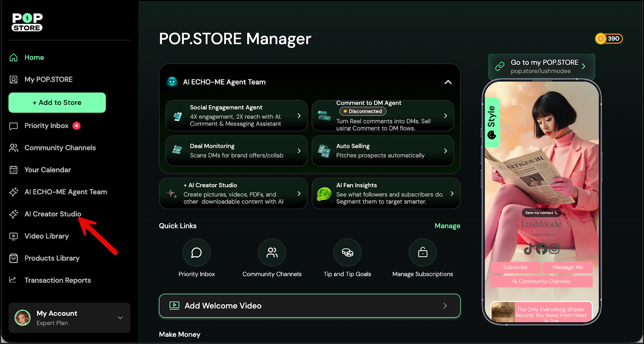Collapse the AI ECHO-ME Agent Team panel
The image size is (644, 344).
pyautogui.click(x=448, y=82)
